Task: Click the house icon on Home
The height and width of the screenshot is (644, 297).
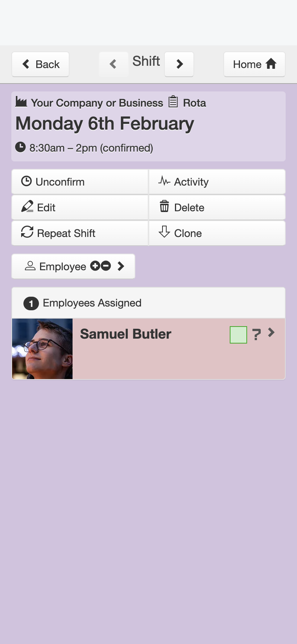Action: [271, 64]
